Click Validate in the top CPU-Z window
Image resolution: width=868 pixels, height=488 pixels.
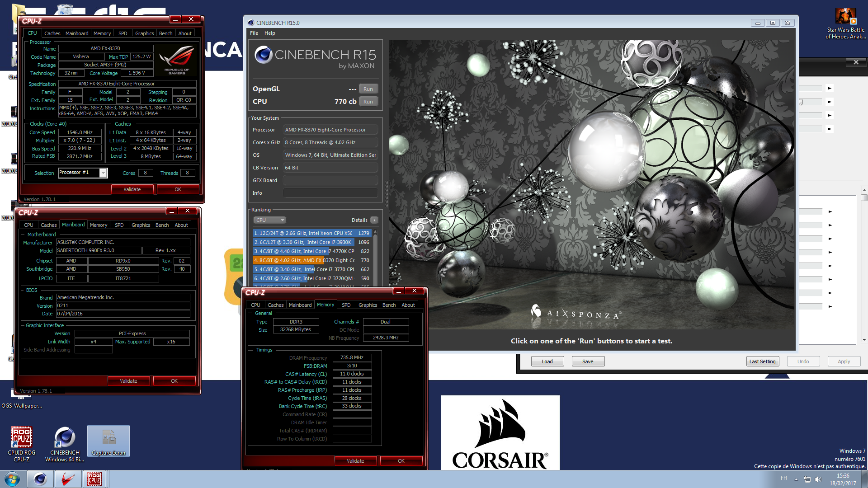click(x=132, y=189)
